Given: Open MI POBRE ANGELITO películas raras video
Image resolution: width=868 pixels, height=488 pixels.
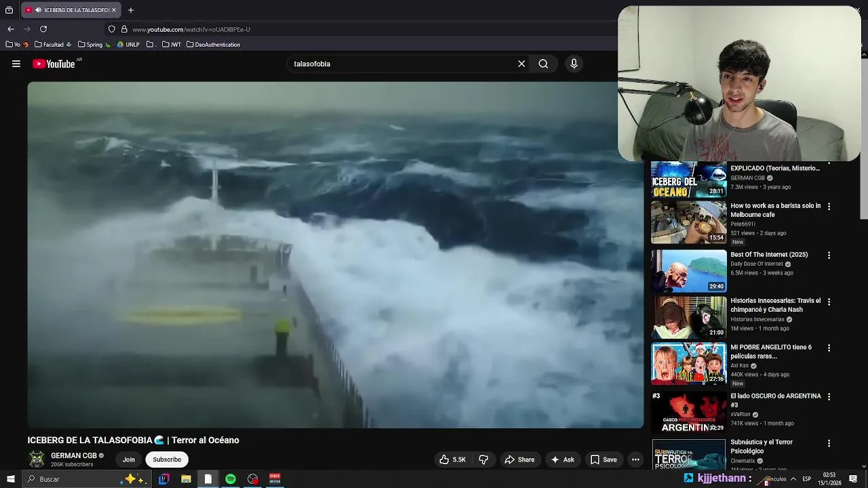Looking at the screenshot, I should (x=771, y=352).
